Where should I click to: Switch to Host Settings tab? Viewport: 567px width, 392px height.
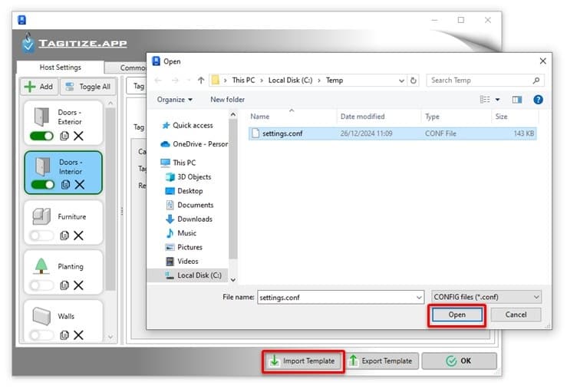(61, 68)
